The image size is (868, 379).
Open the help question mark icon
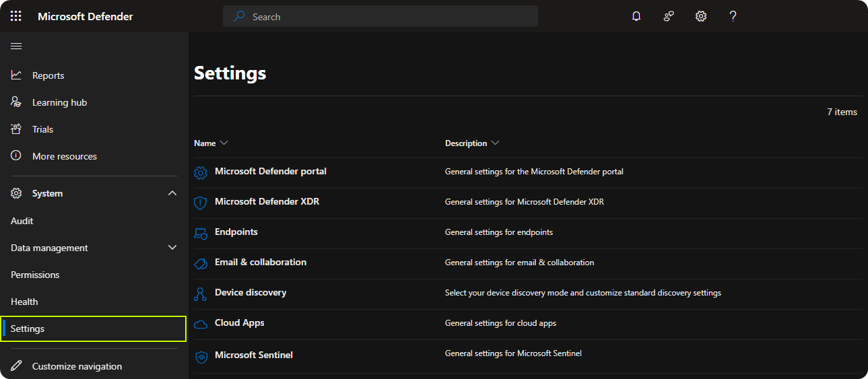[733, 16]
